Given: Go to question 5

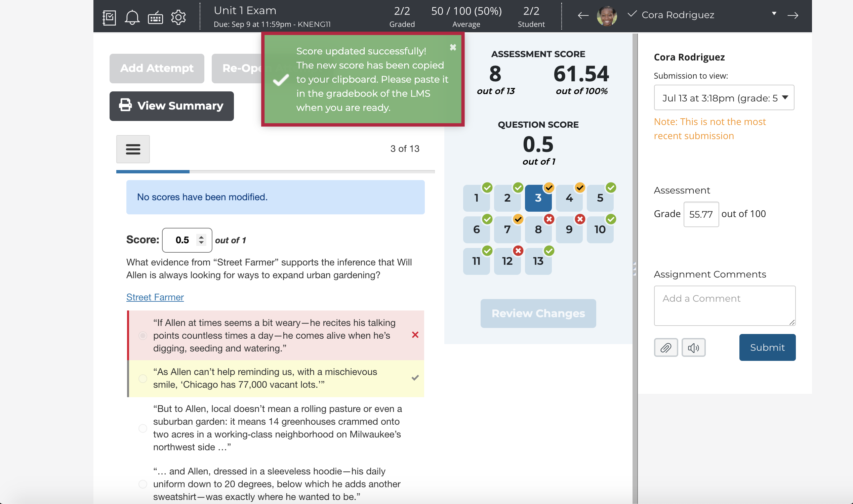Looking at the screenshot, I should click(600, 198).
